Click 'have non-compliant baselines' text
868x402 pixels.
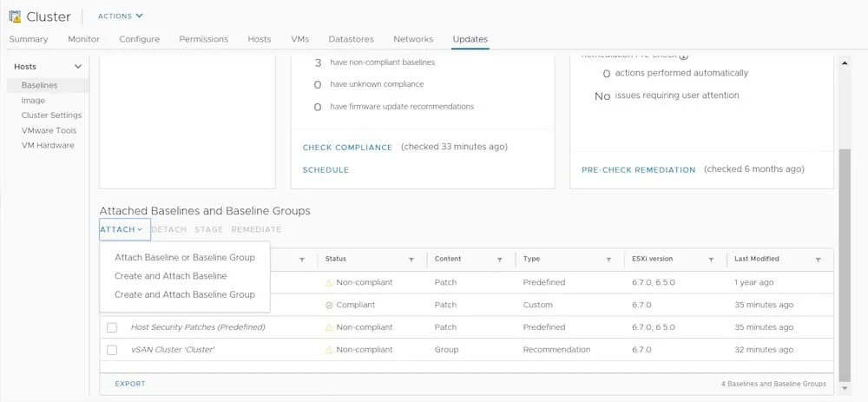383,63
